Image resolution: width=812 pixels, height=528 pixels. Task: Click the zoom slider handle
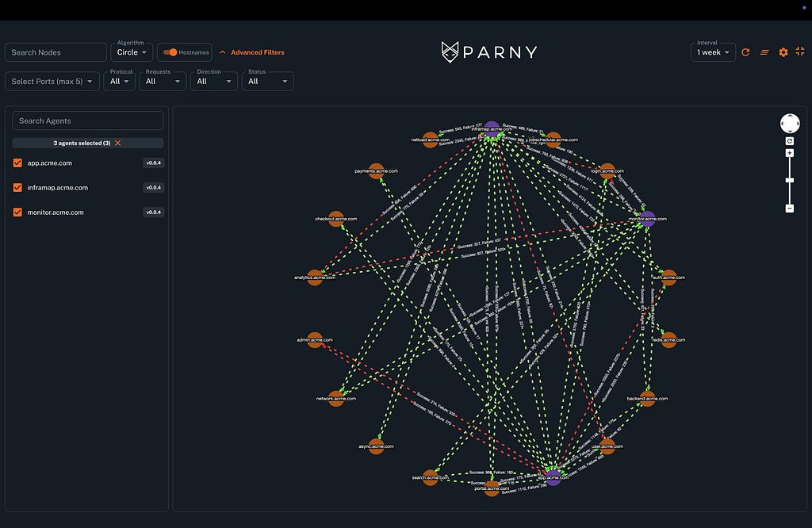790,180
